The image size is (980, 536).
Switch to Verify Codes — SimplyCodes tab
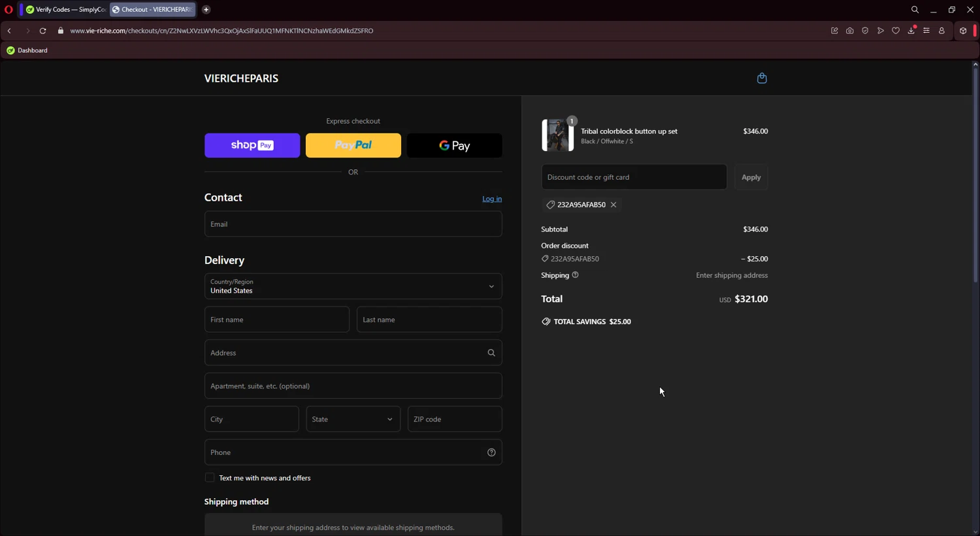65,10
